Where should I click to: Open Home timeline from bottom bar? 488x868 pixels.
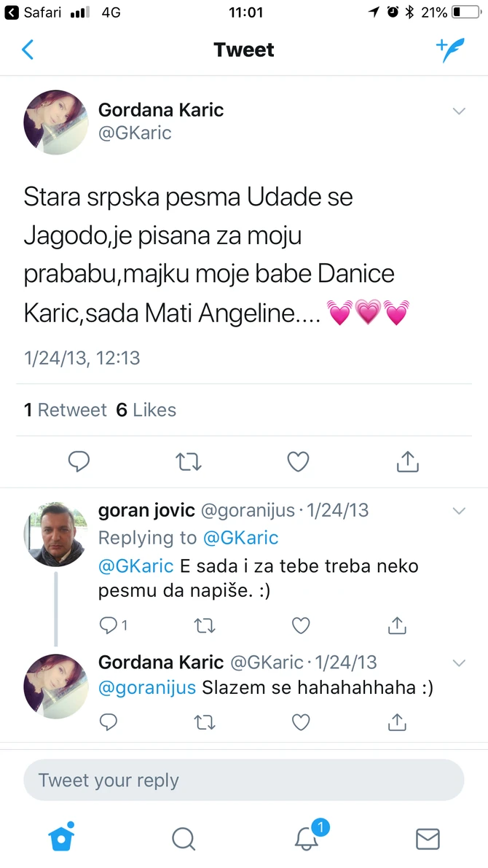point(61,837)
